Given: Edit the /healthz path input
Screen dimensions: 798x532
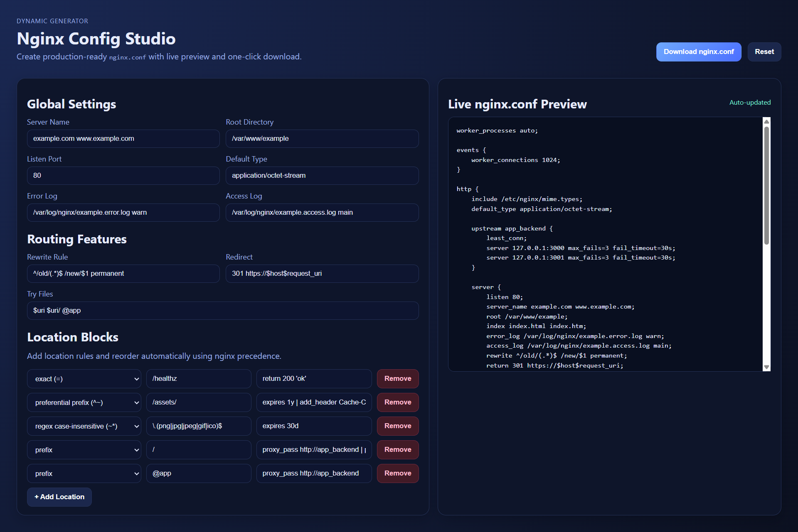Looking at the screenshot, I should (199, 379).
